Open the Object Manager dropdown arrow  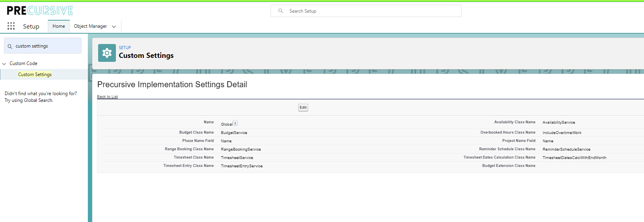[x=114, y=27]
